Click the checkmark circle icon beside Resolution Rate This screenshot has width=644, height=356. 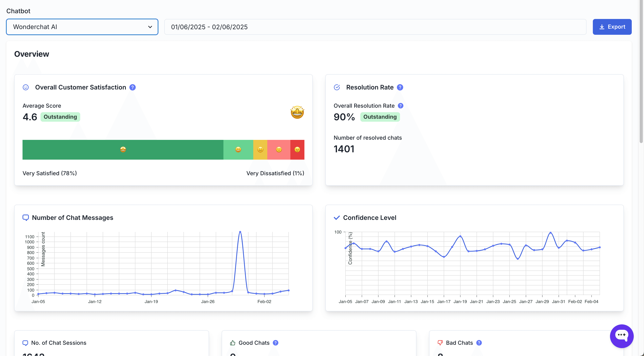(x=337, y=87)
